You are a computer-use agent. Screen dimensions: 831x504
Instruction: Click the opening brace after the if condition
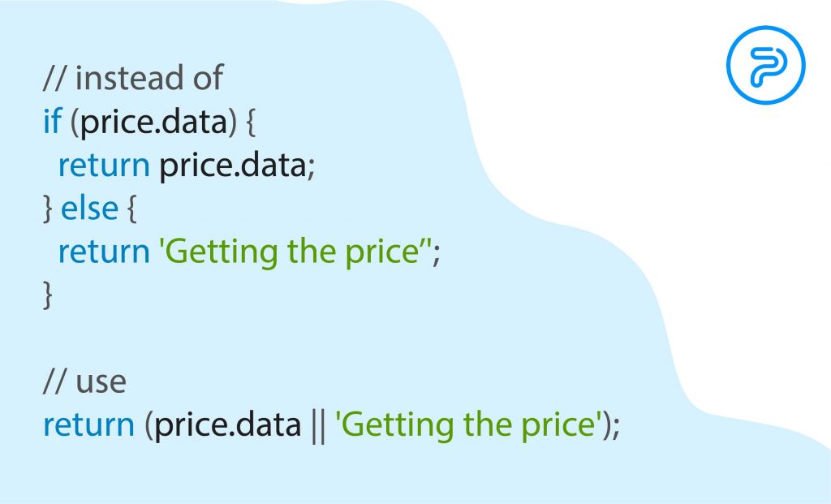pyautogui.click(x=252, y=123)
